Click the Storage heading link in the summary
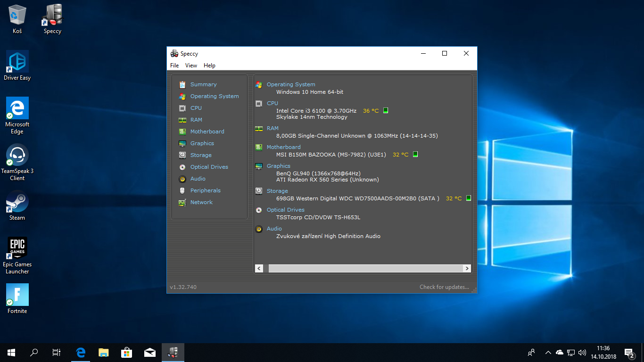The width and height of the screenshot is (644, 362). pos(277,191)
